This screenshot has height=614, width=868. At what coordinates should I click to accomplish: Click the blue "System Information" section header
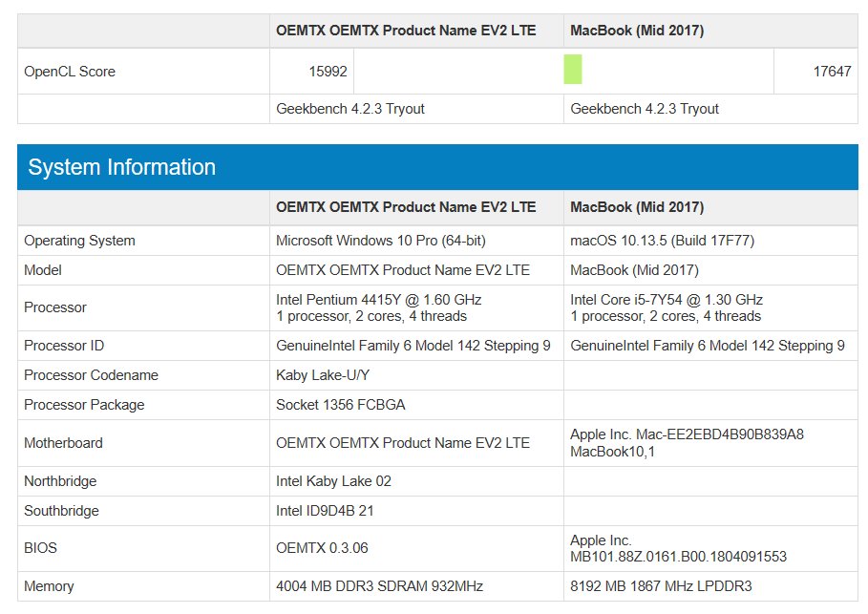(x=121, y=167)
